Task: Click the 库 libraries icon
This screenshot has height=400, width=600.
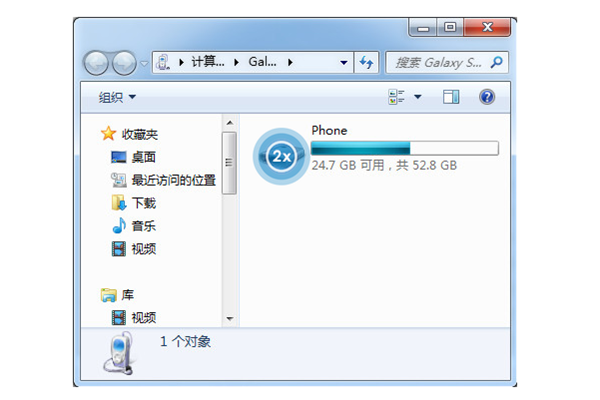Action: (109, 295)
